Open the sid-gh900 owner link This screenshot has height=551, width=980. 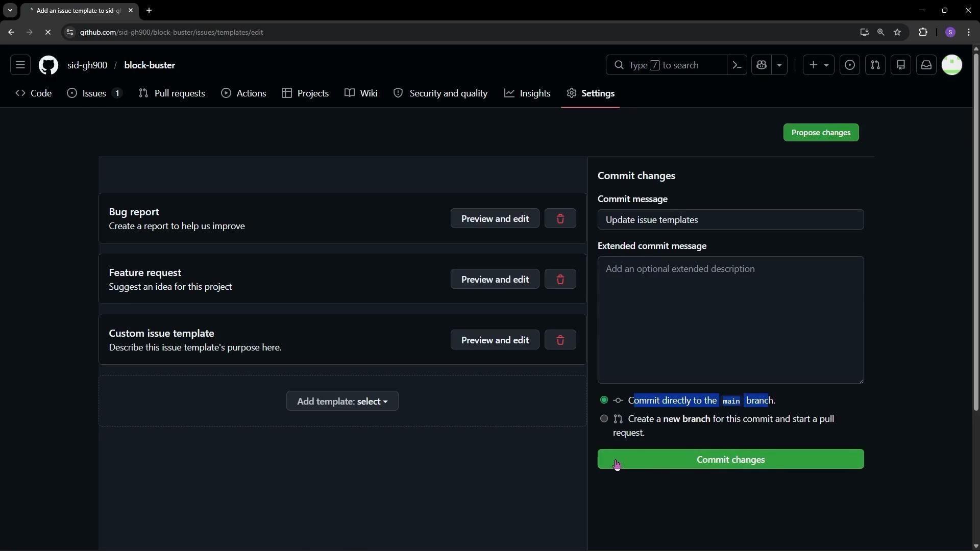coord(87,65)
